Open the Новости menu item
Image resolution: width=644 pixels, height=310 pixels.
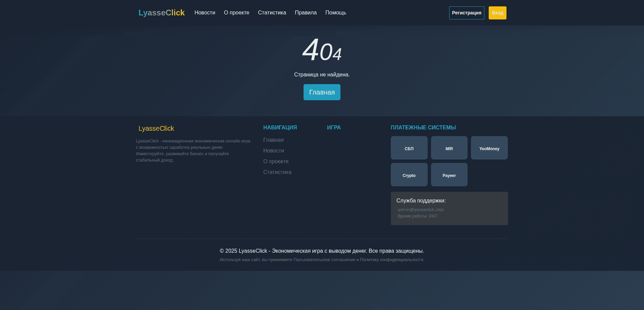[205, 13]
